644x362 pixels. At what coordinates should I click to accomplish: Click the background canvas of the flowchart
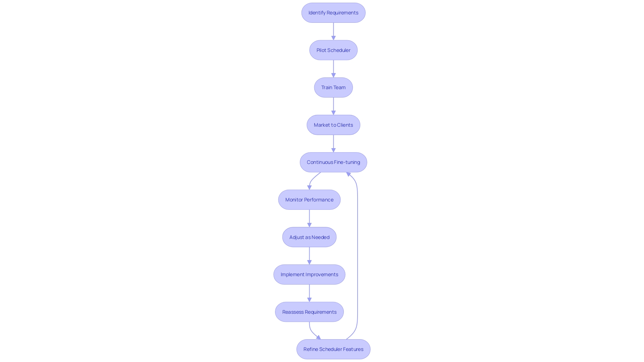(89, 177)
